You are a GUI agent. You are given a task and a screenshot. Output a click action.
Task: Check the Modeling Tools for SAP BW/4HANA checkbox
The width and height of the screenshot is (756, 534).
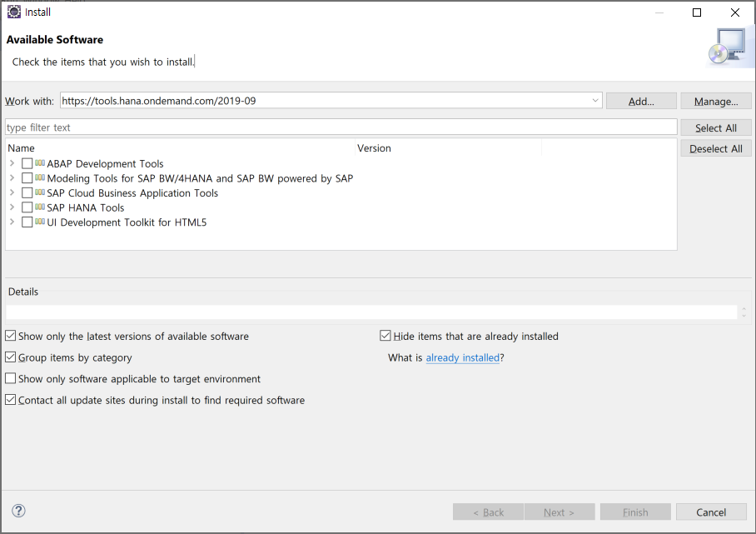click(x=27, y=178)
